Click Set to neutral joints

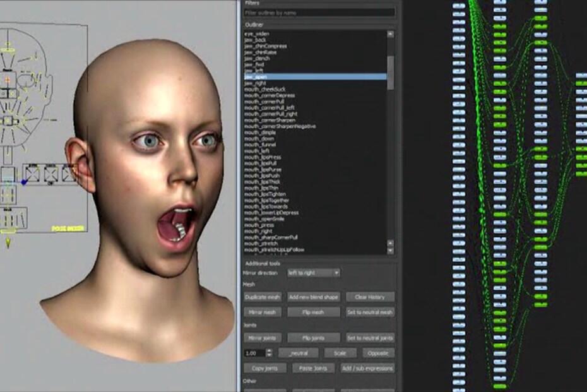tap(370, 338)
